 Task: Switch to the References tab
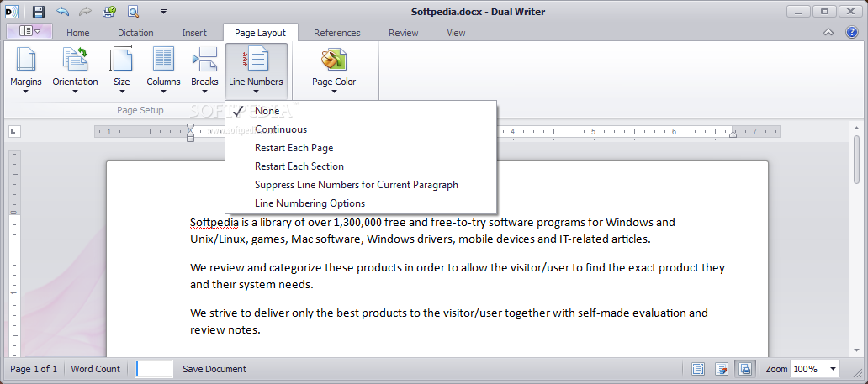click(x=337, y=34)
